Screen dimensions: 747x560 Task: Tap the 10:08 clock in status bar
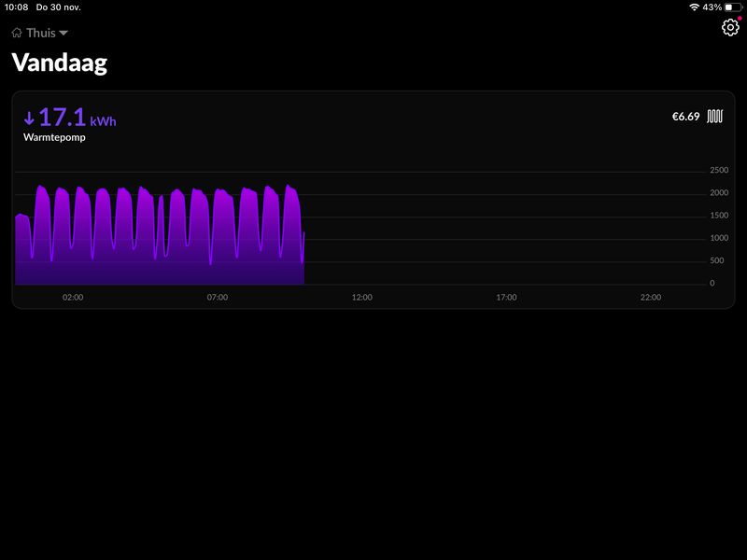pyautogui.click(x=16, y=7)
